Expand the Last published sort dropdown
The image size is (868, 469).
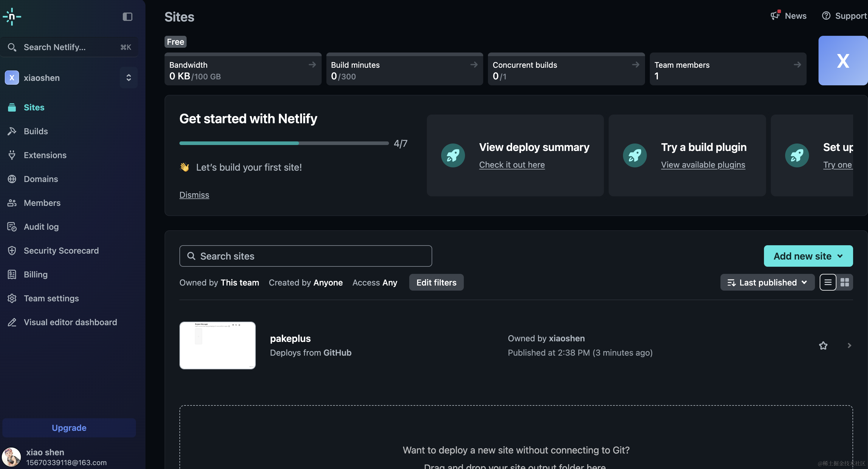[767, 282]
